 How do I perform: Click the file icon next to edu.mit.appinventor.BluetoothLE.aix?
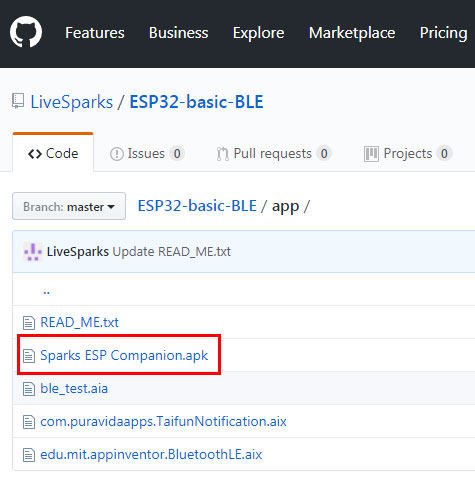pos(29,455)
